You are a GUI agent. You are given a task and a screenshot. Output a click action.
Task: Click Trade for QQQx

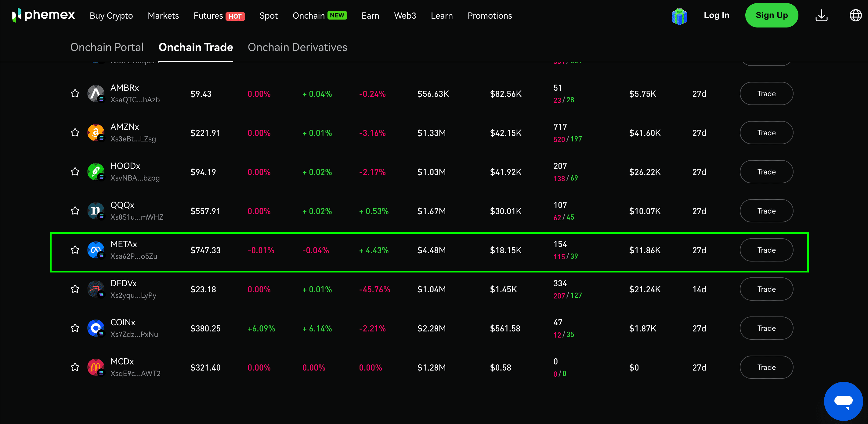[766, 211]
